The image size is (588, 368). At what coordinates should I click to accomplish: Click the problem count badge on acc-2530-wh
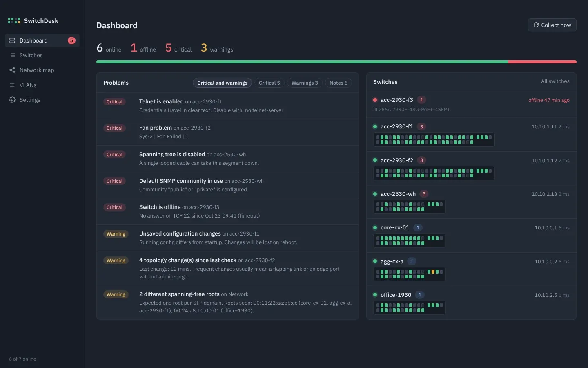click(x=424, y=194)
